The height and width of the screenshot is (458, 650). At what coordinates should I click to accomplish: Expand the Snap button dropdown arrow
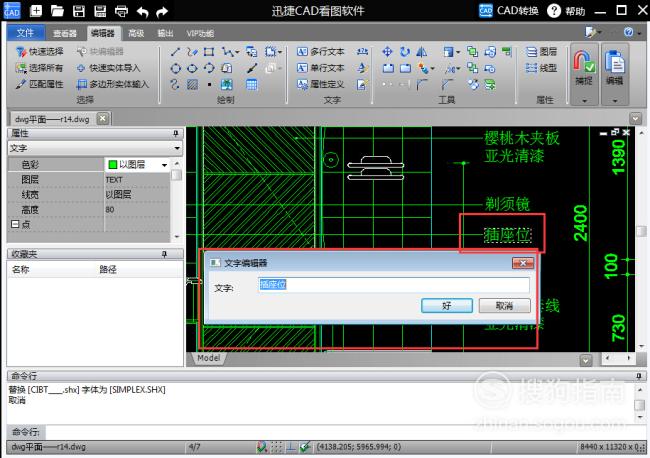(x=584, y=100)
